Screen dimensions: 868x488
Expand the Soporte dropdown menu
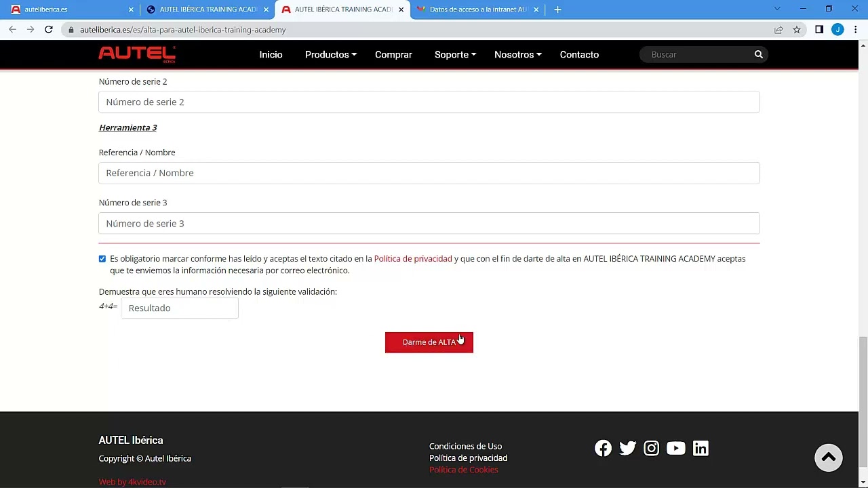point(455,54)
